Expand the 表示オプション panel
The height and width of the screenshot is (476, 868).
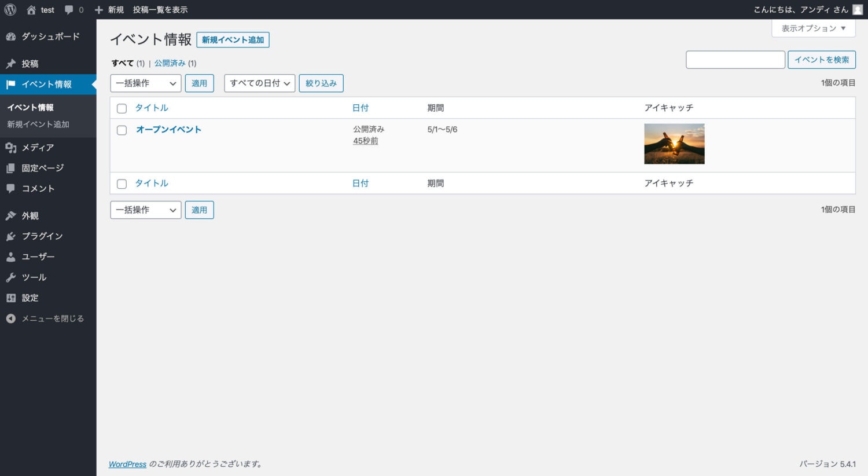click(x=814, y=28)
